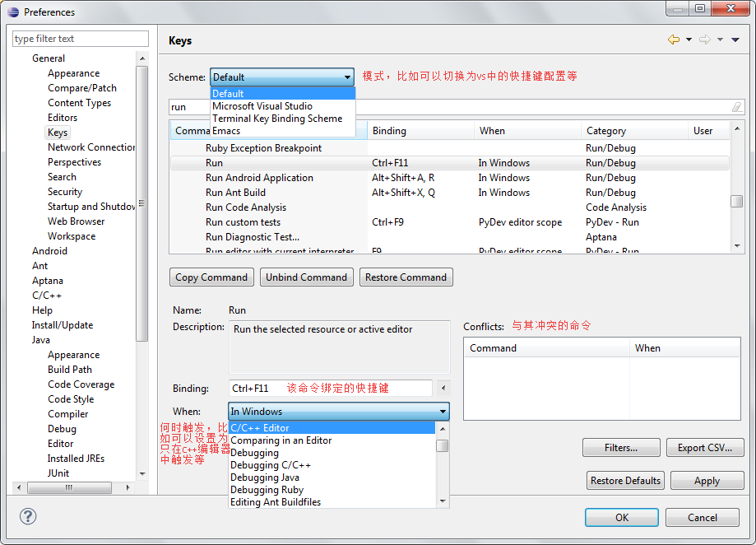Screen dimensions: 756x545
Task: Expand the When combo box
Action: coord(339,412)
